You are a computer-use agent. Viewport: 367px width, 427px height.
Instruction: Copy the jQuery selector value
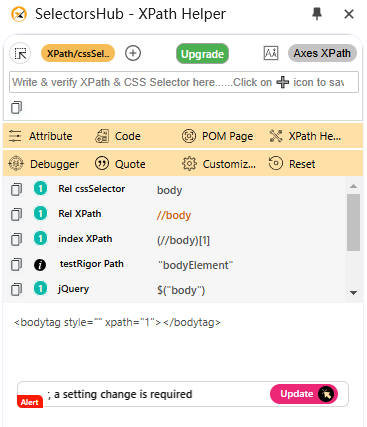click(16, 289)
